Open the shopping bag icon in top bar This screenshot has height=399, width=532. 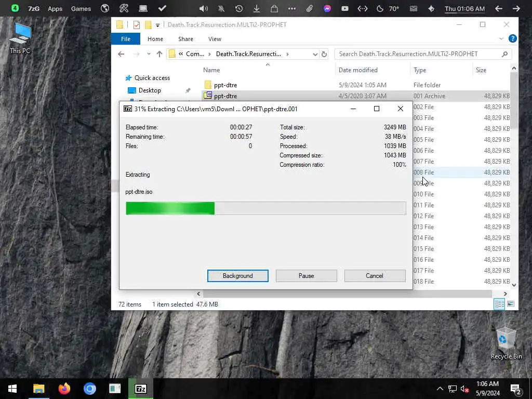274,8
